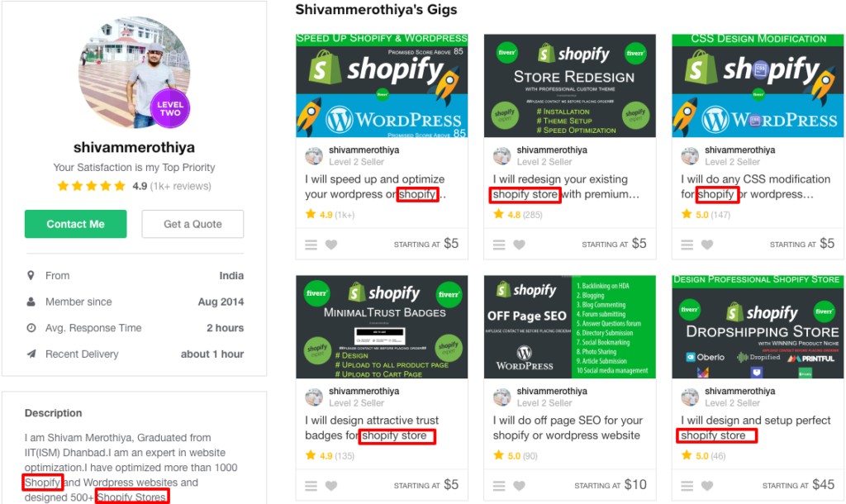The image size is (846, 504).
Task: Open list menu icon on store redesign gig
Action: click(499, 245)
